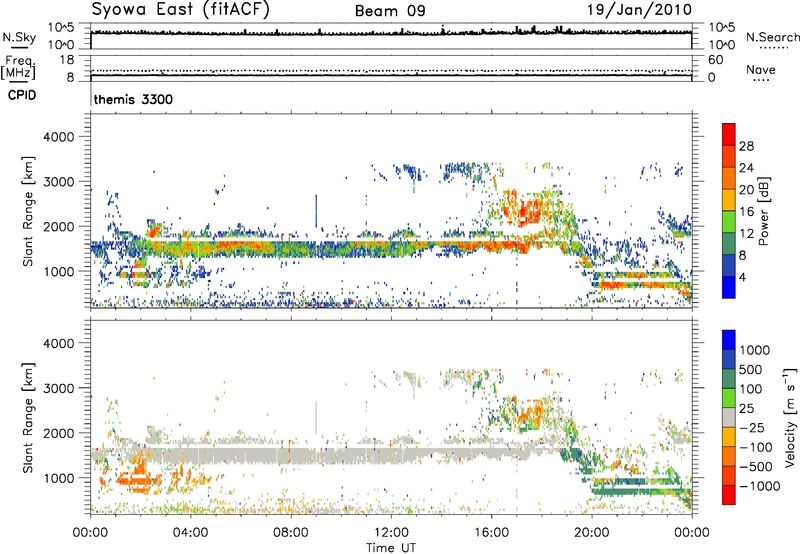
Task: Click the date '19/Jan/2010'
Action: [x=639, y=9]
